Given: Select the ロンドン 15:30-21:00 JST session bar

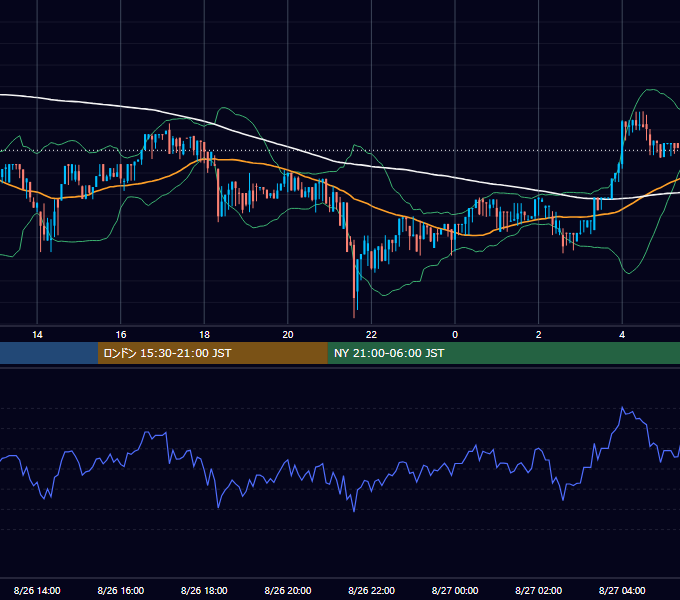Looking at the screenshot, I should pos(212,353).
